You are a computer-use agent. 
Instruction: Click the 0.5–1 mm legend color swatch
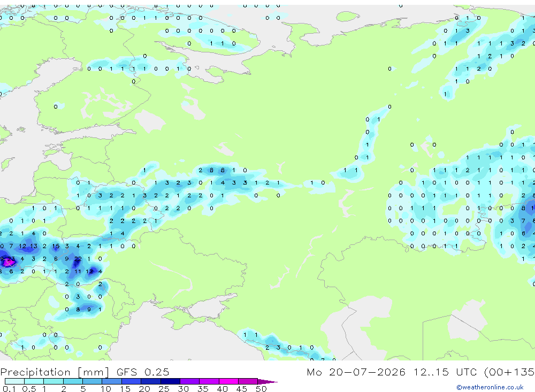[x=34, y=381]
